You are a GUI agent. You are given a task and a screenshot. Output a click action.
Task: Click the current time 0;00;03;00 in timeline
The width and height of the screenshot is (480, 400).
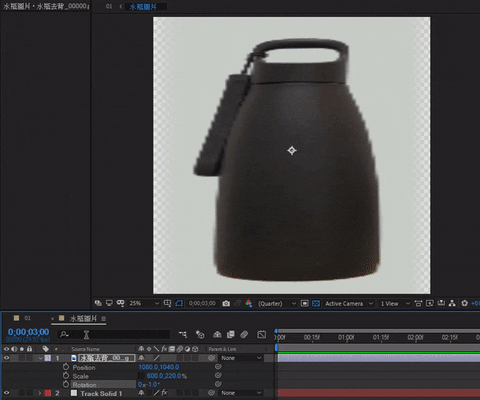point(28,332)
